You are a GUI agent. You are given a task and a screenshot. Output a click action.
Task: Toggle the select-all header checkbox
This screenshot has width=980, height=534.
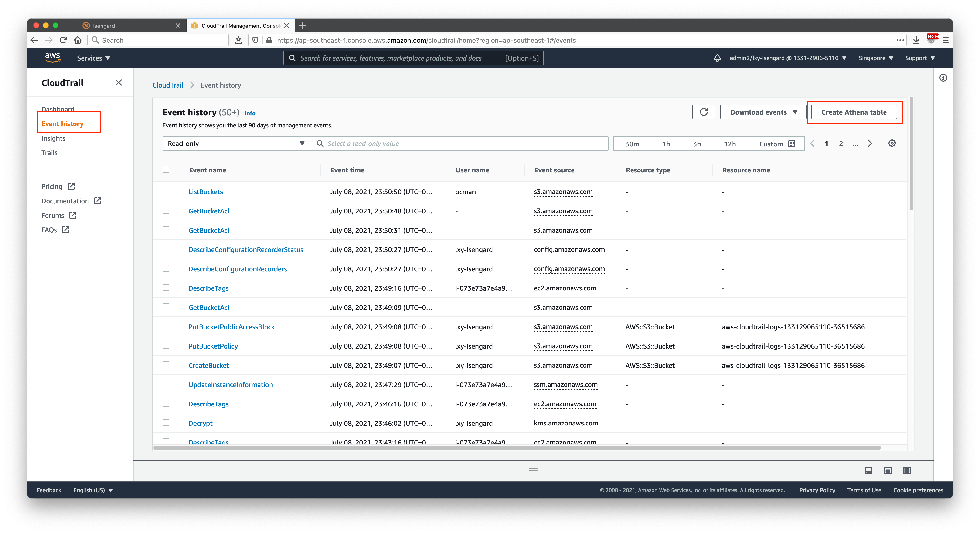(x=166, y=169)
